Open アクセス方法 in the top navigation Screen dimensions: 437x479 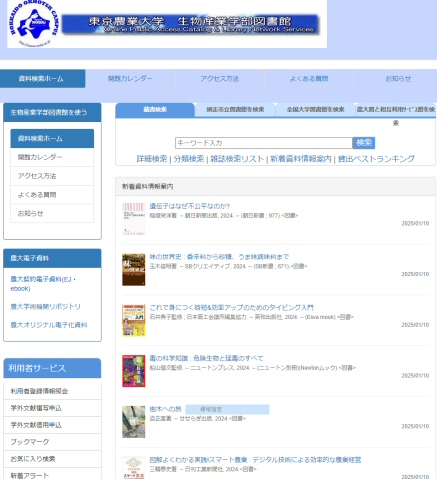pos(219,79)
